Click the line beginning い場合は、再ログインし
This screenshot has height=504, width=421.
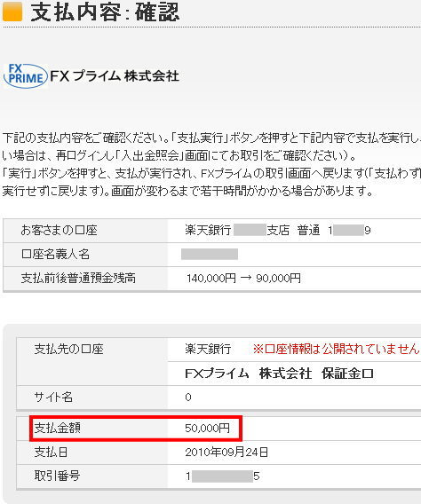[x=179, y=156]
